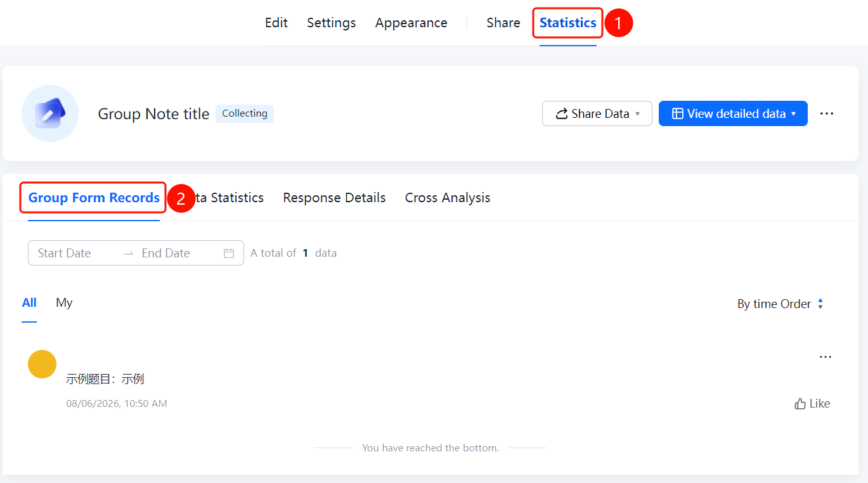Open the calendar date picker icon
The height and width of the screenshot is (483, 868).
coord(229,253)
